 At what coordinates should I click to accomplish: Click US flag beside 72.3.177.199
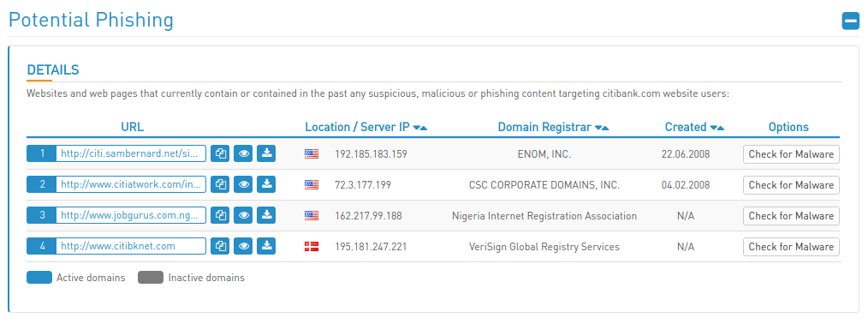(x=312, y=184)
